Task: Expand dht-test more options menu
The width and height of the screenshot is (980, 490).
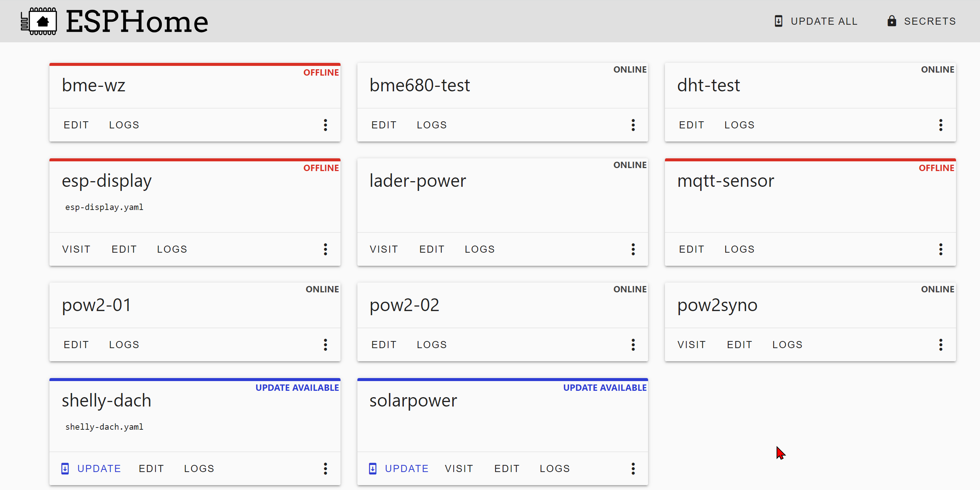Action: (x=940, y=125)
